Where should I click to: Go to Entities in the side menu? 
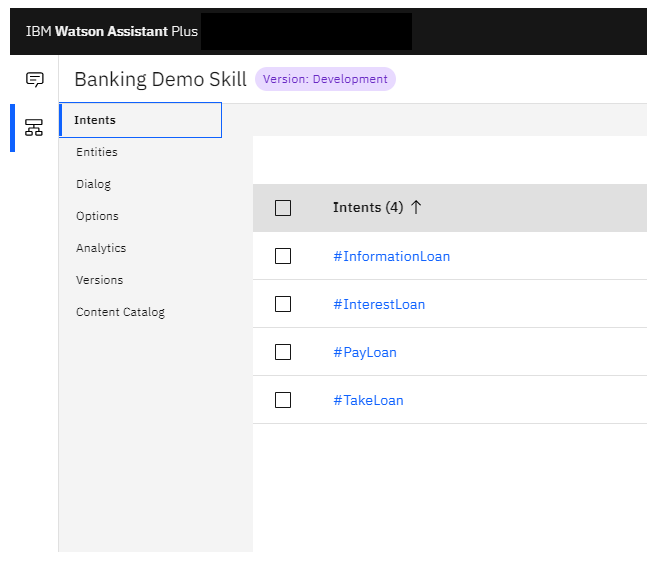tap(96, 152)
